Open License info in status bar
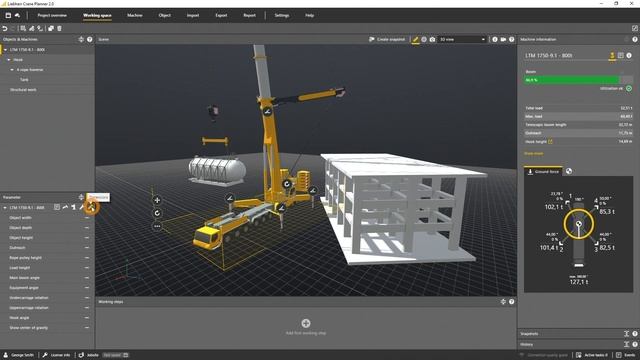 [56, 355]
